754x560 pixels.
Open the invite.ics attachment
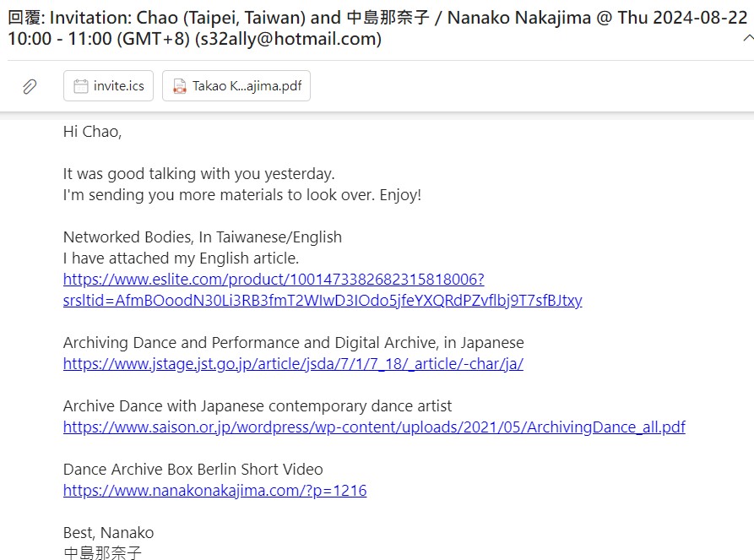click(108, 85)
